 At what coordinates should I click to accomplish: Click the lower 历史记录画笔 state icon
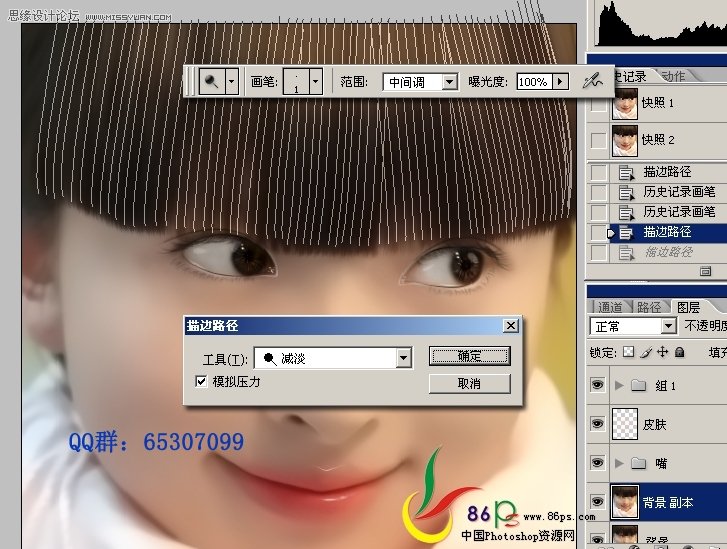coord(626,212)
